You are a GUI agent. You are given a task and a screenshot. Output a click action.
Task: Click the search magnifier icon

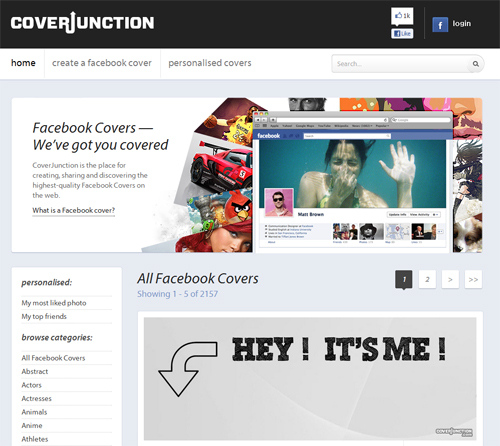(x=476, y=64)
